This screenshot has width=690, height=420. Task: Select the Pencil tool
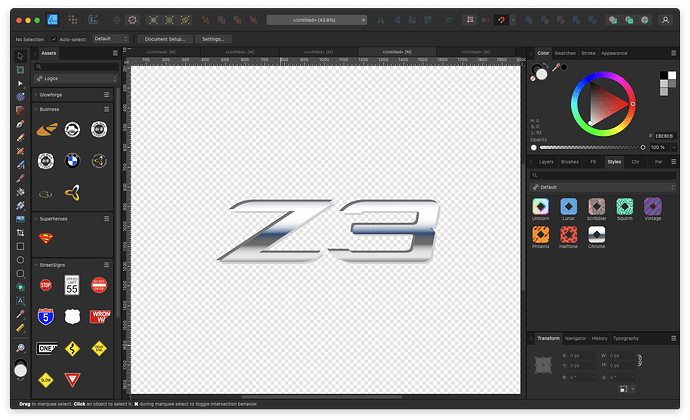tap(20, 138)
